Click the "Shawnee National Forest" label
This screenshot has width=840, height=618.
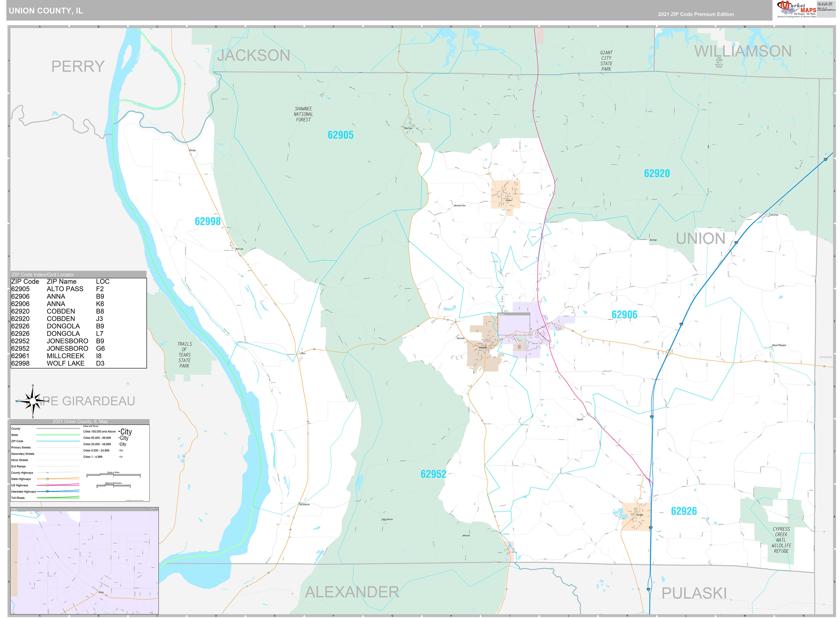pyautogui.click(x=303, y=114)
